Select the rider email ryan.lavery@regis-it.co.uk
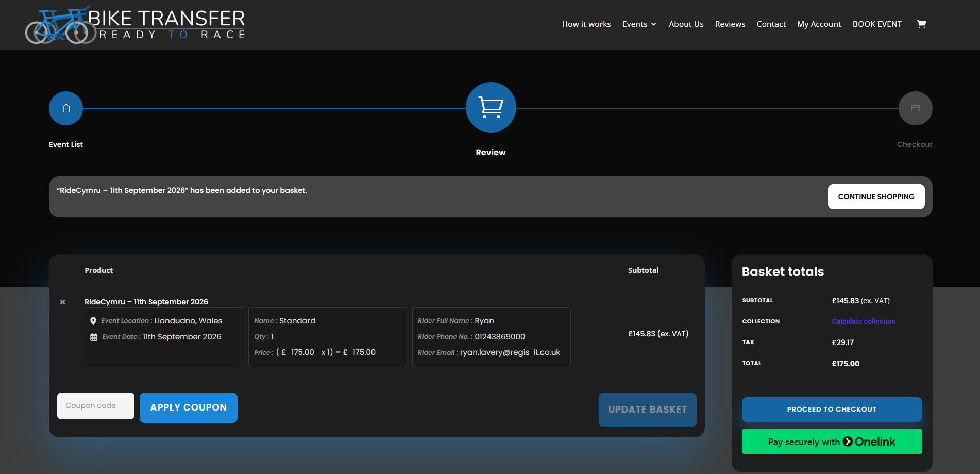The width and height of the screenshot is (980, 474). click(x=510, y=352)
